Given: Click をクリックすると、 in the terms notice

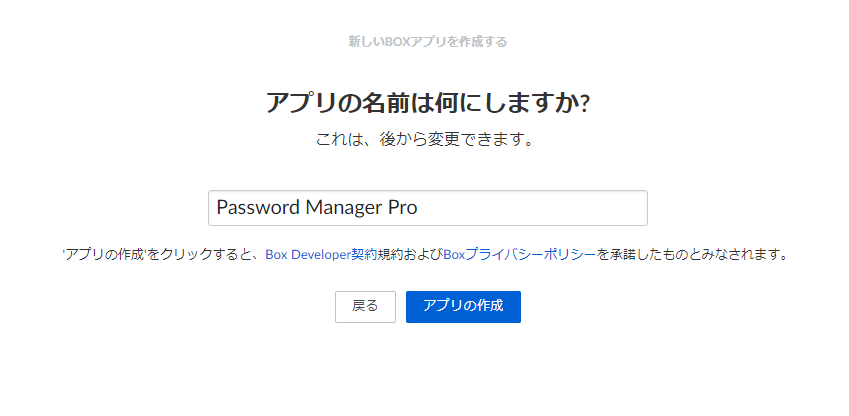Looking at the screenshot, I should (204, 255).
